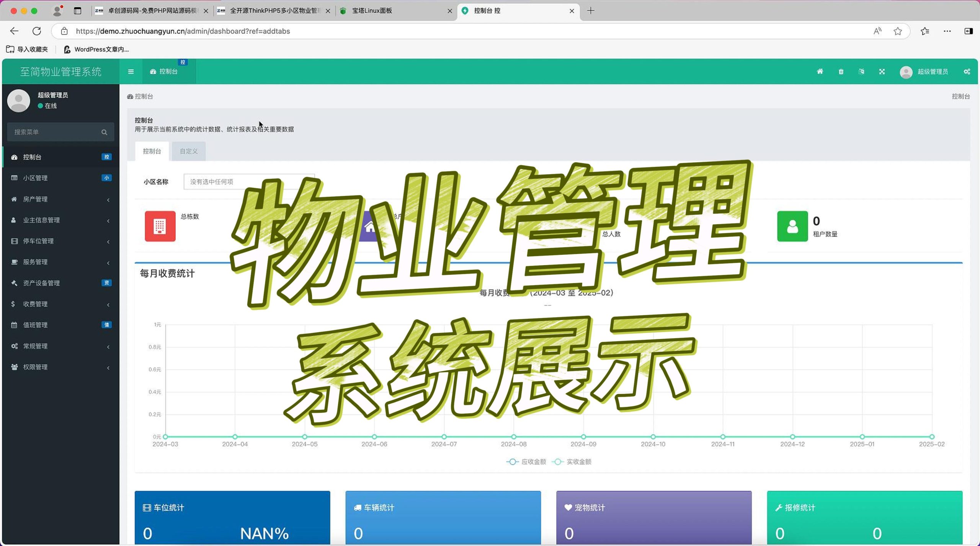This screenshot has width=980, height=546.
Task: Open the tab actions icon near profile
Action: tap(78, 11)
